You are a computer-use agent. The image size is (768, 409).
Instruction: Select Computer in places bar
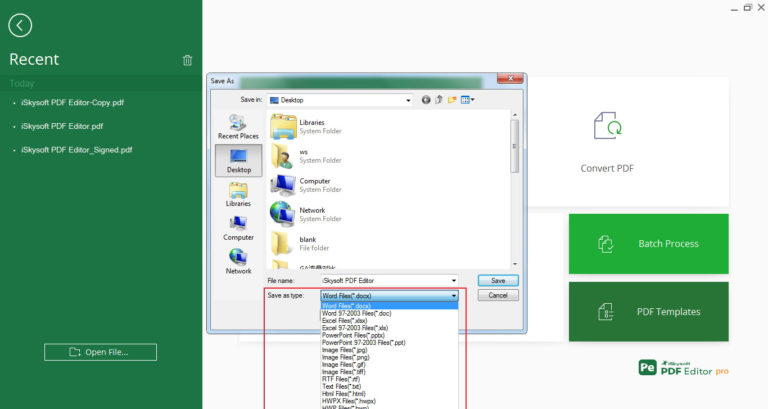point(239,228)
